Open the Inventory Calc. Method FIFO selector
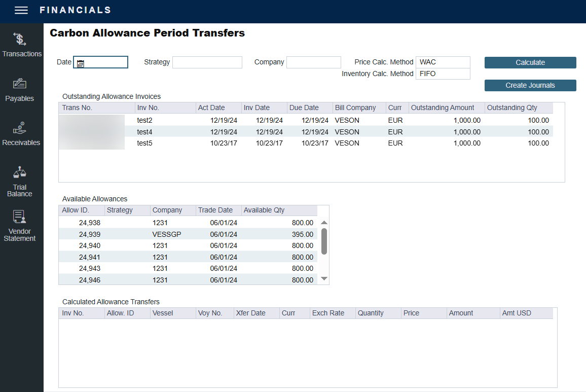 click(x=442, y=74)
